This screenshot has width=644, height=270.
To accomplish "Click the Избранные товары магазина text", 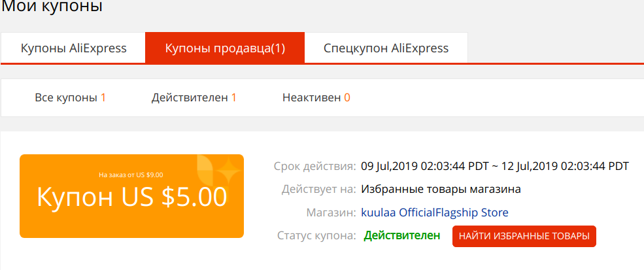I will click(x=441, y=190).
